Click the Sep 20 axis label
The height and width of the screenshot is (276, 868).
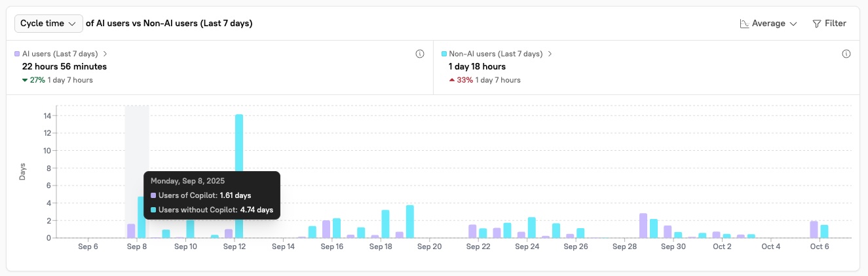point(429,246)
